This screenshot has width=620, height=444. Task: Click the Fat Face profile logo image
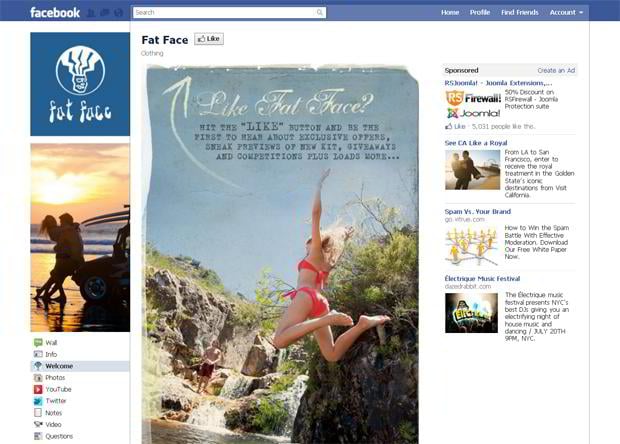80,84
